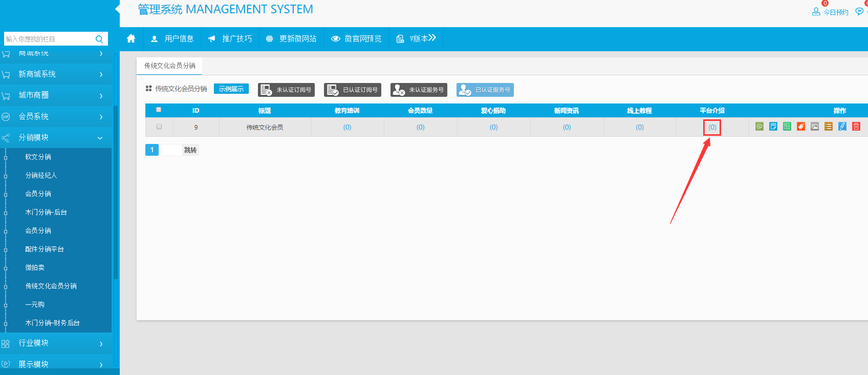
Task: Click the sidebar vertical scrollbar
Action: (116, 192)
